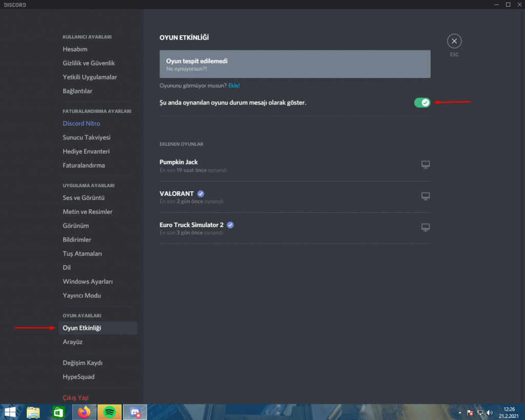Click the Pumpkin Jack game entry
The image size is (525, 420).
tap(178, 162)
